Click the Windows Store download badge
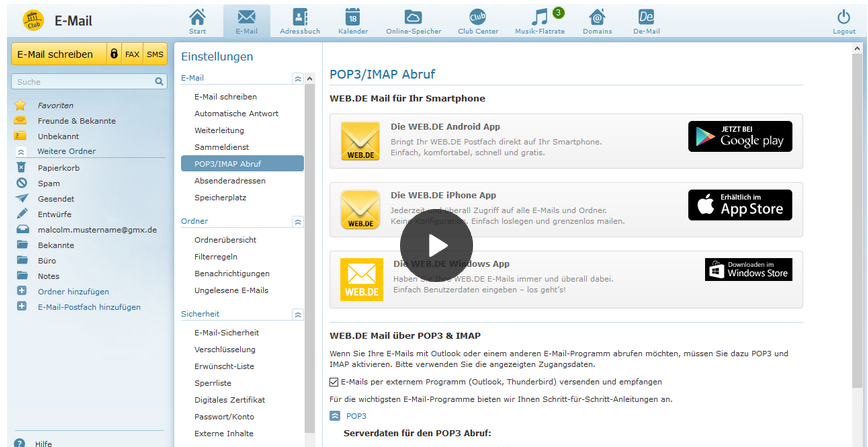The width and height of the screenshot is (868, 447). click(x=748, y=269)
